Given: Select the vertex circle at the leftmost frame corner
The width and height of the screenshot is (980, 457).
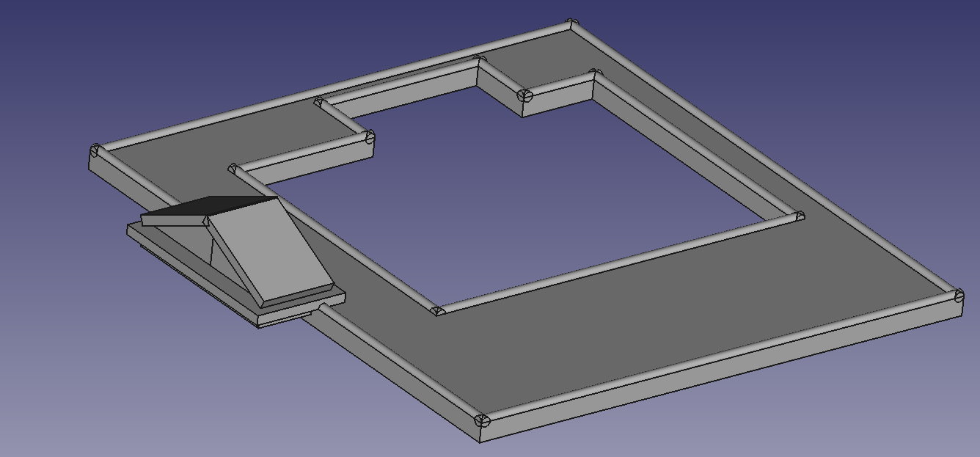Looking at the screenshot, I should point(95,152).
